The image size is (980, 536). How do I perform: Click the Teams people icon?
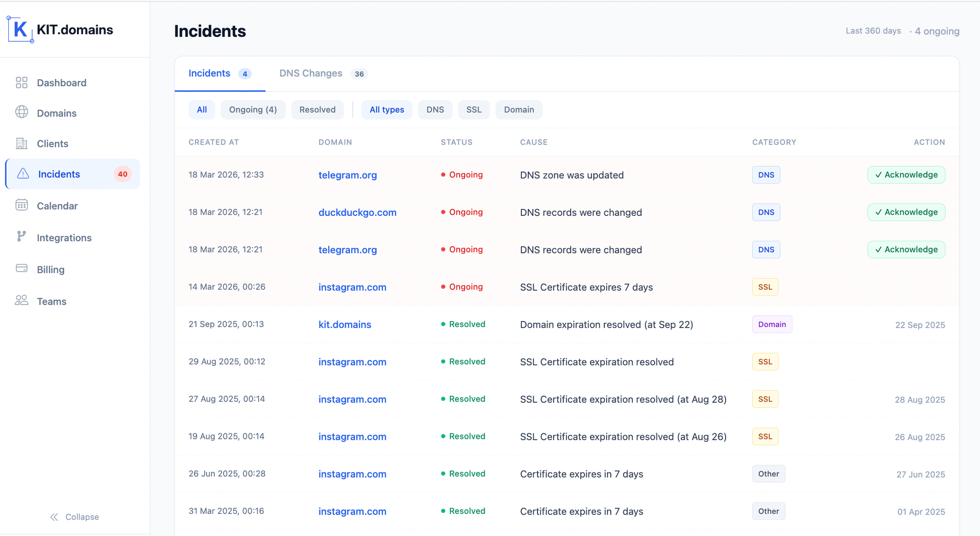coord(22,301)
